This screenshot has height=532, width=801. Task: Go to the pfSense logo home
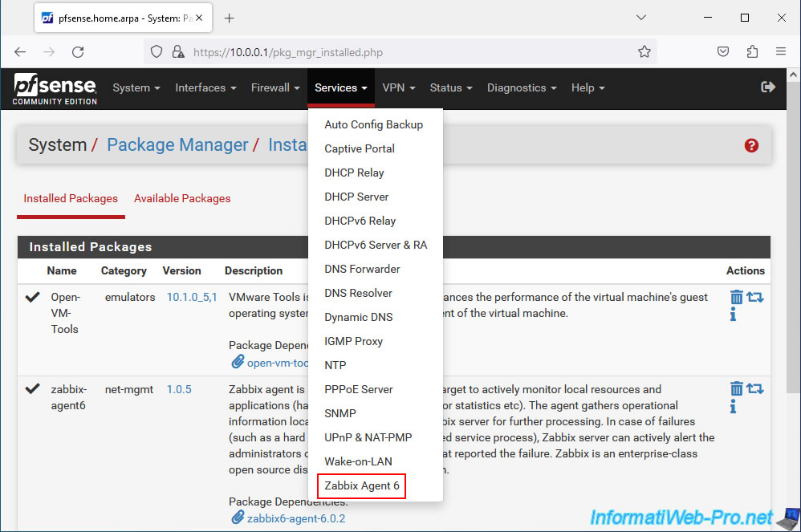pyautogui.click(x=55, y=89)
